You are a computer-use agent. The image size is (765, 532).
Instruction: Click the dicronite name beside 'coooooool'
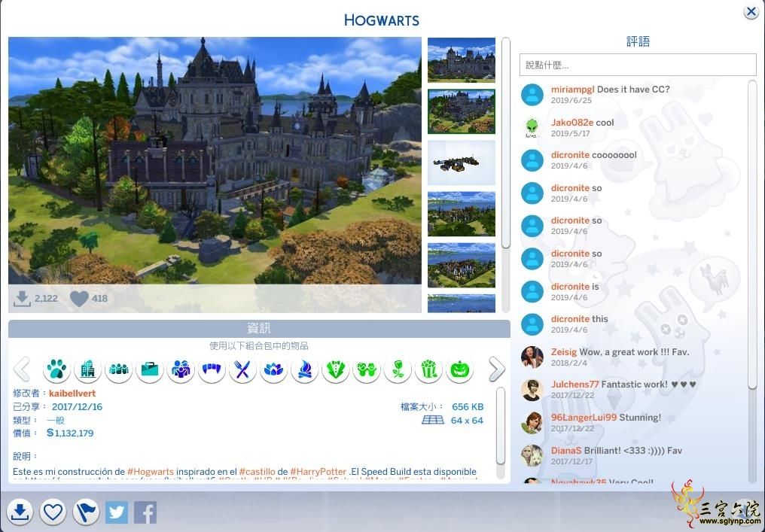coord(570,155)
